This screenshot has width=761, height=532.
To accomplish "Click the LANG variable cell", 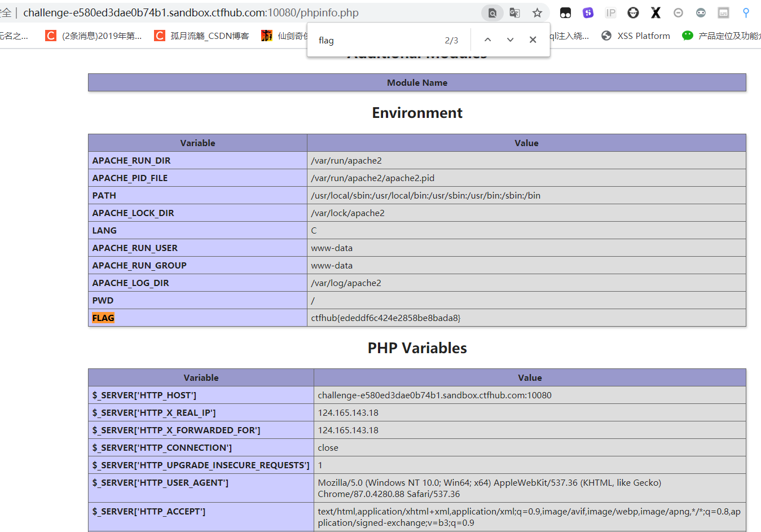I will click(197, 230).
